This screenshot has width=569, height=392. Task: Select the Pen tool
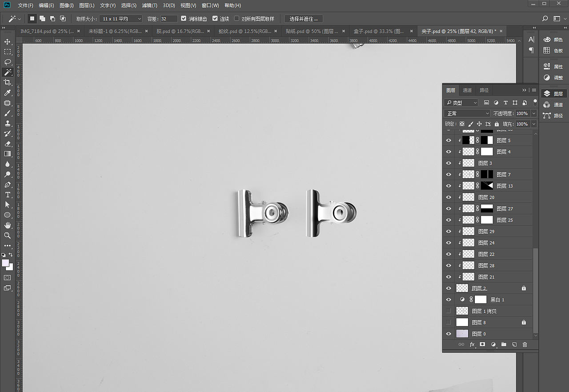pyautogui.click(x=8, y=184)
